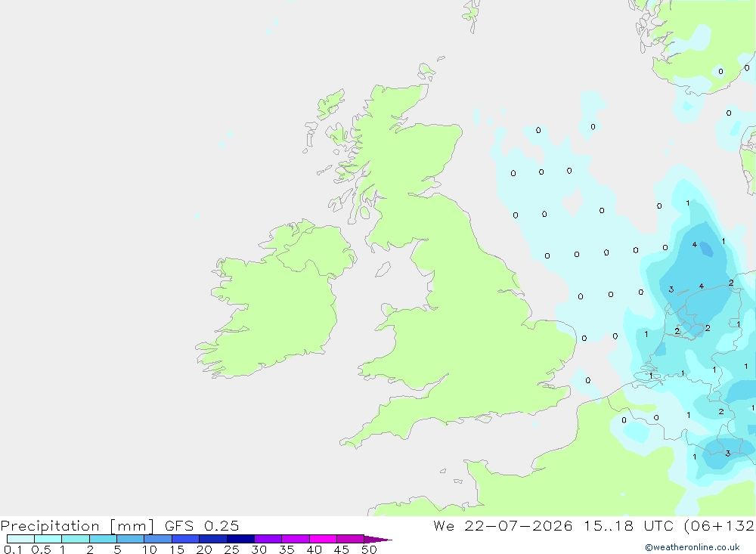Click the 'Precipitation [mm]' title text
This screenshot has height=554, width=756.
(x=77, y=525)
